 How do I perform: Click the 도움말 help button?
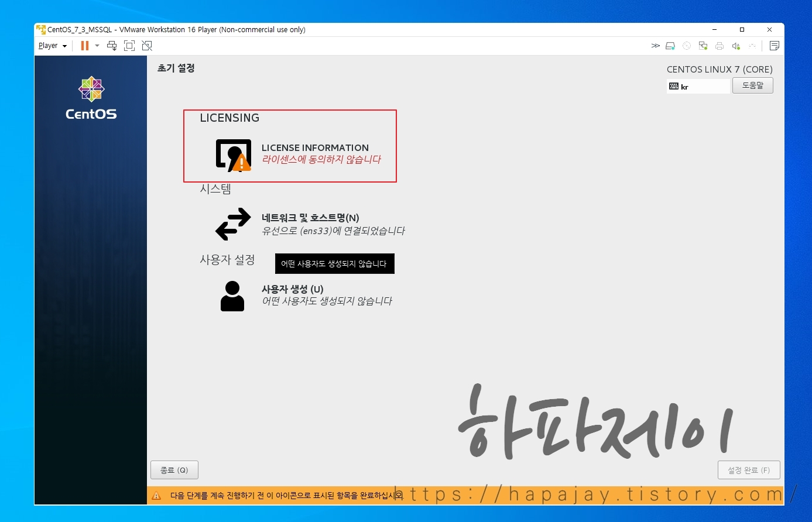753,85
